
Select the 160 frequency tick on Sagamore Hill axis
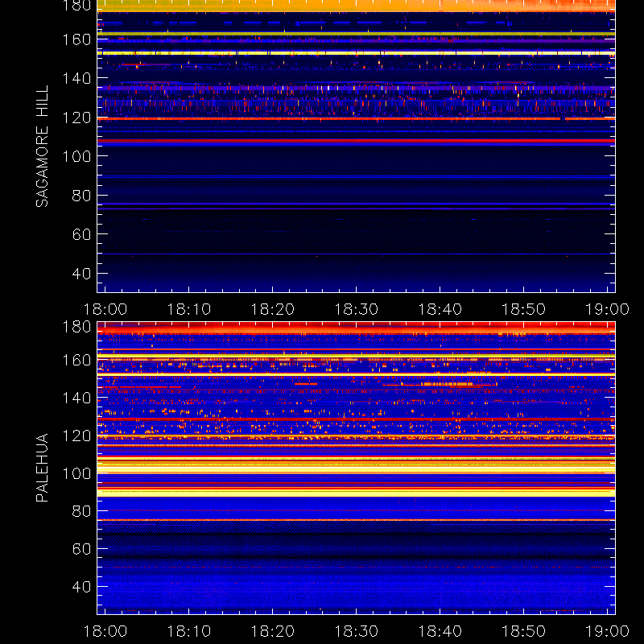point(76,39)
